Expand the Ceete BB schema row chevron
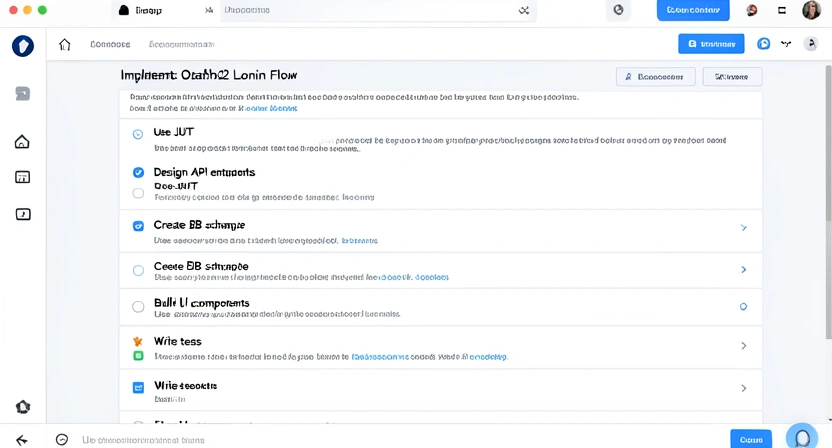This screenshot has height=448, width=832. tap(744, 270)
